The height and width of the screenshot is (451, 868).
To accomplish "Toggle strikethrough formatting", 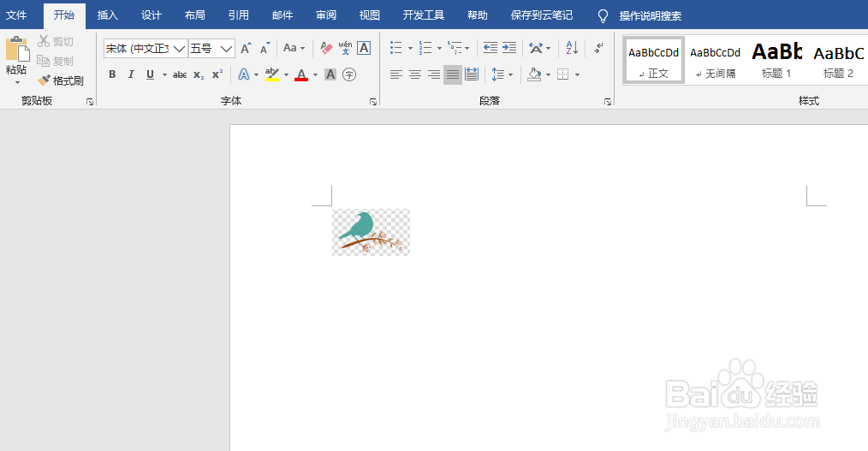I will [180, 74].
